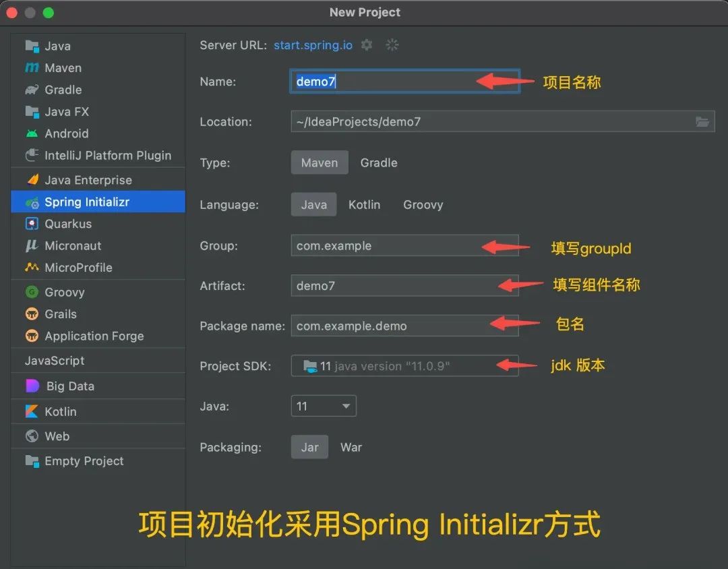The width and height of the screenshot is (728, 569).
Task: Choose Kotlin as language
Action: coord(365,204)
